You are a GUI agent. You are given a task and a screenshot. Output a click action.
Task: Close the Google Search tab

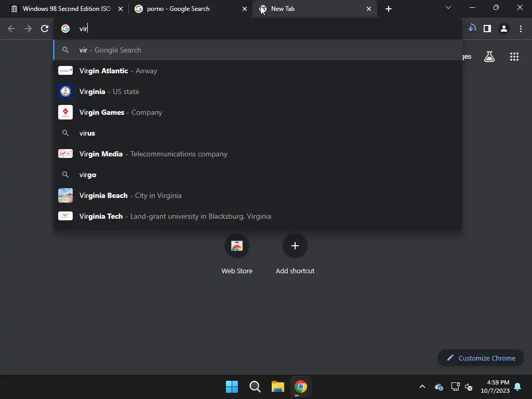point(245,9)
